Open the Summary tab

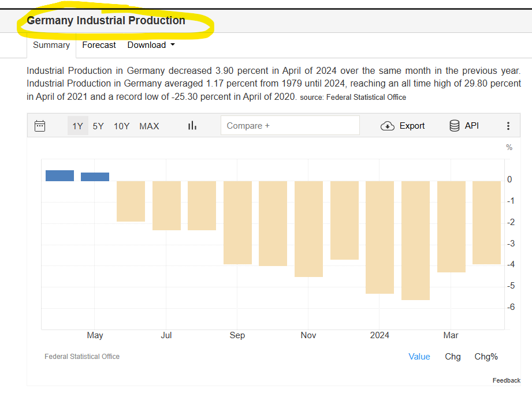point(51,45)
